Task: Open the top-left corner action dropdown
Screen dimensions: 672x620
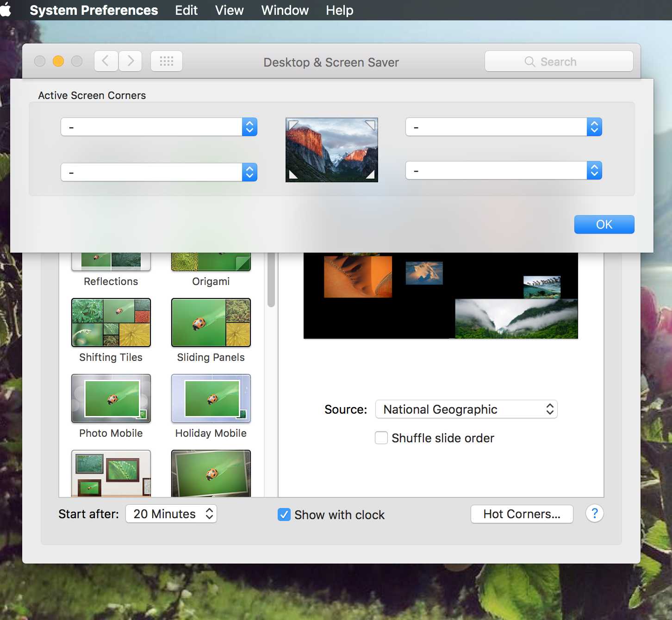Action: (159, 127)
